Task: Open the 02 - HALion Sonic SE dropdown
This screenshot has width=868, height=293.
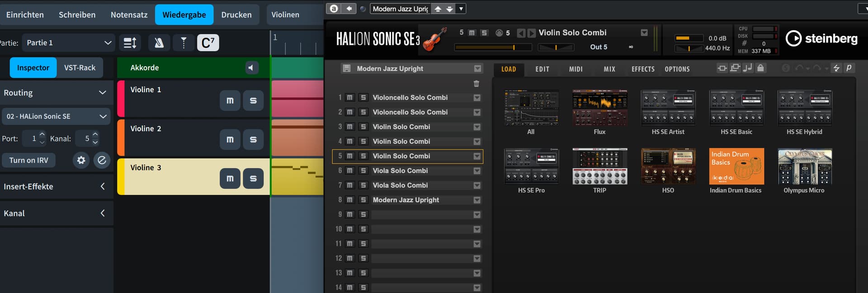Action: 57,116
